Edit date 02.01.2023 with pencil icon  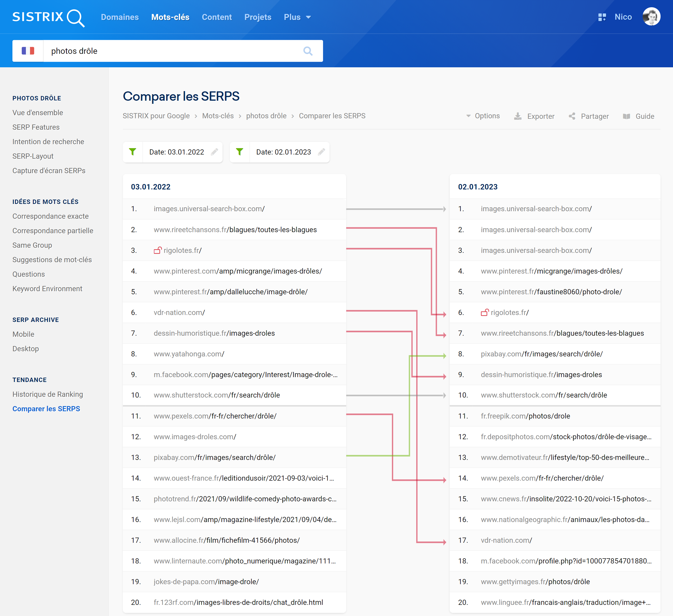point(321,152)
